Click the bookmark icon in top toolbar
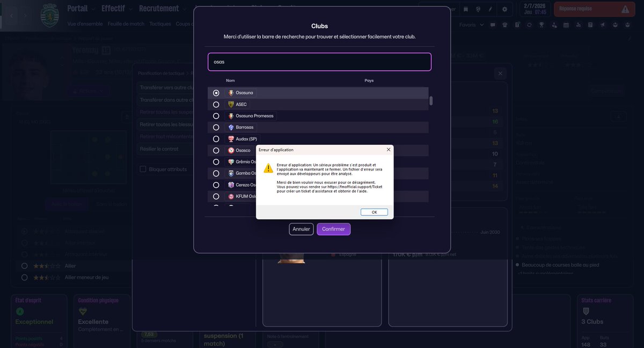644x348 pixels. [x=465, y=9]
